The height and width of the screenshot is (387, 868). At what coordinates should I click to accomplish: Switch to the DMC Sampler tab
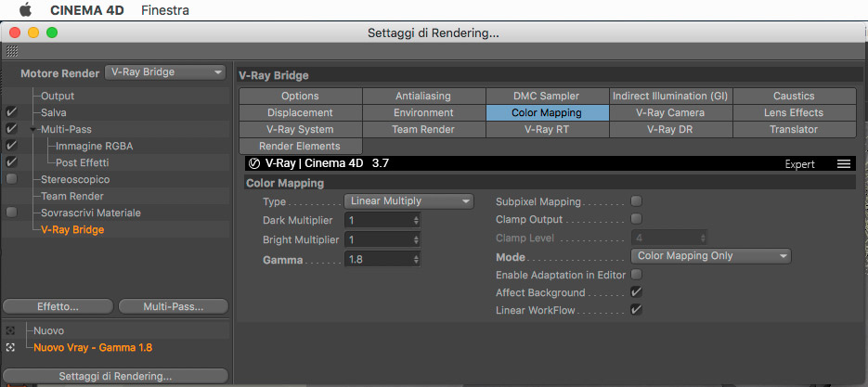548,96
